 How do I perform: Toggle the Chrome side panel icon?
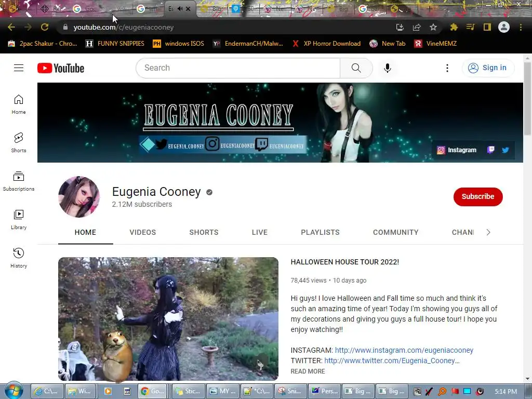coord(487,27)
